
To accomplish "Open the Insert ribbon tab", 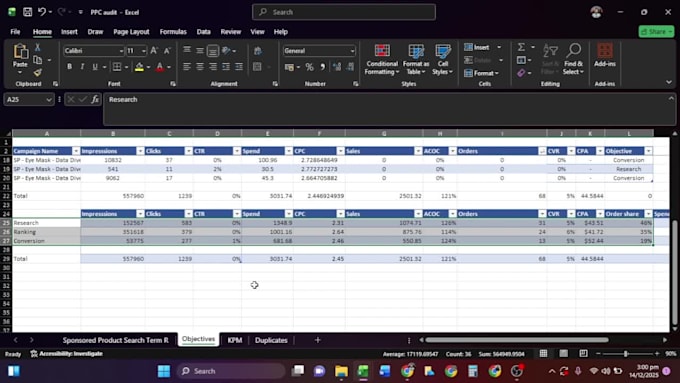I will click(x=69, y=32).
